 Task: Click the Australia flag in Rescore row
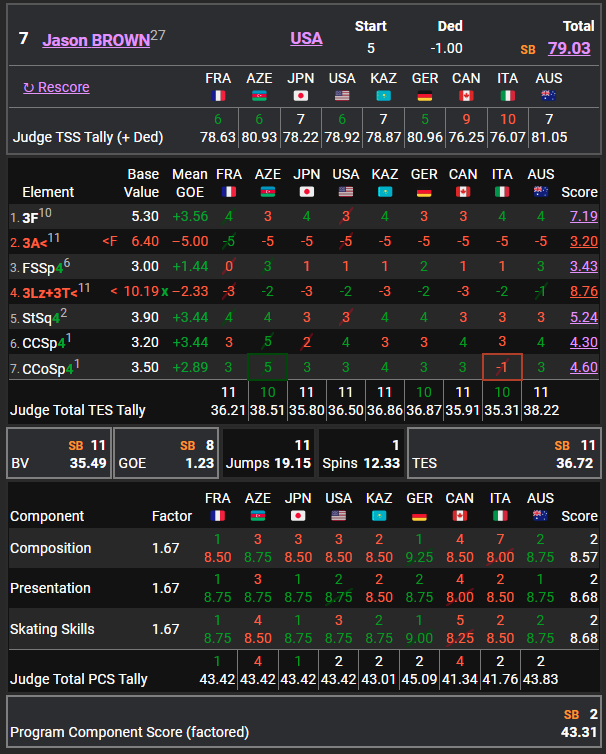pyautogui.click(x=549, y=96)
